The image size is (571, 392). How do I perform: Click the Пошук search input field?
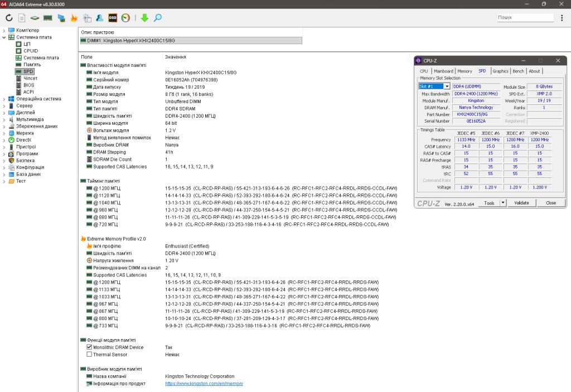pos(525,17)
